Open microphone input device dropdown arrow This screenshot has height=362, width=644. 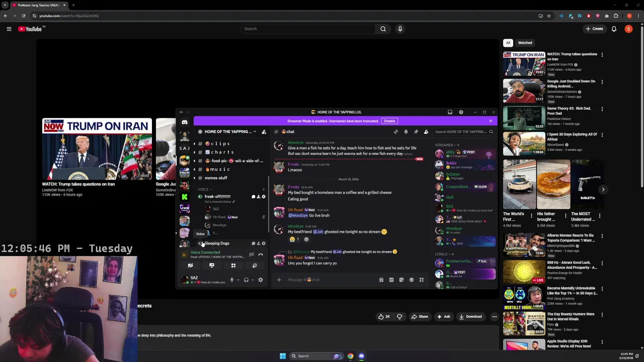[x=238, y=280]
